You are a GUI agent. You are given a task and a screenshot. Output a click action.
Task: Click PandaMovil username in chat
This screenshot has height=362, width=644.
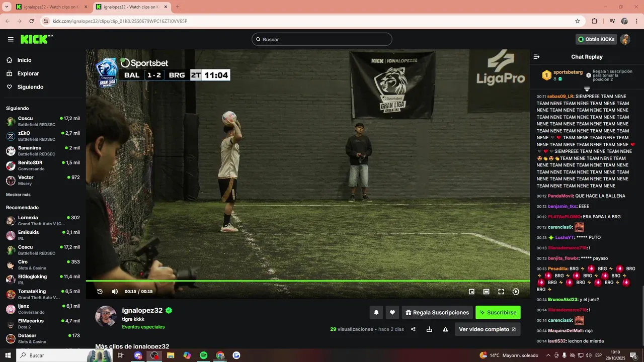(x=560, y=196)
